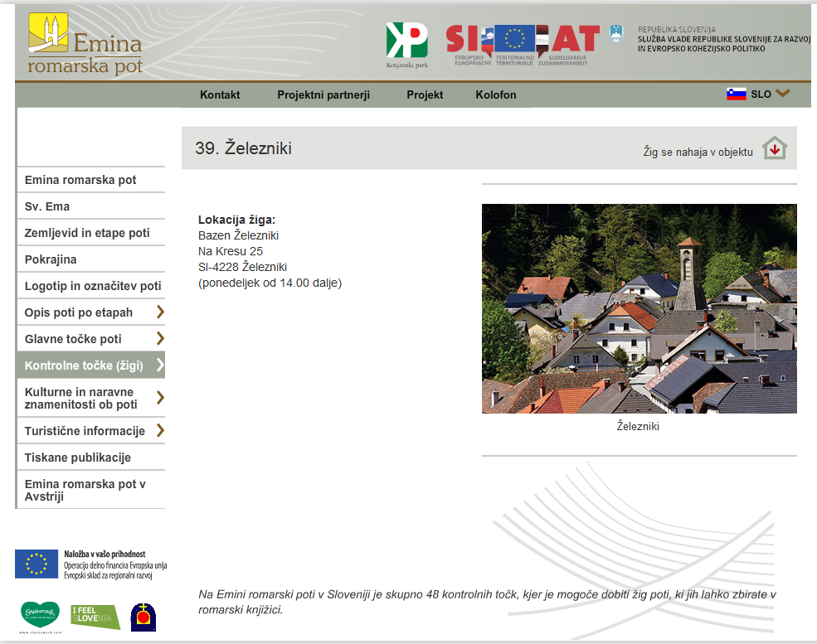Image resolution: width=817 pixels, height=644 pixels.
Task: Go to the Sv. Ema page
Action: click(47, 206)
